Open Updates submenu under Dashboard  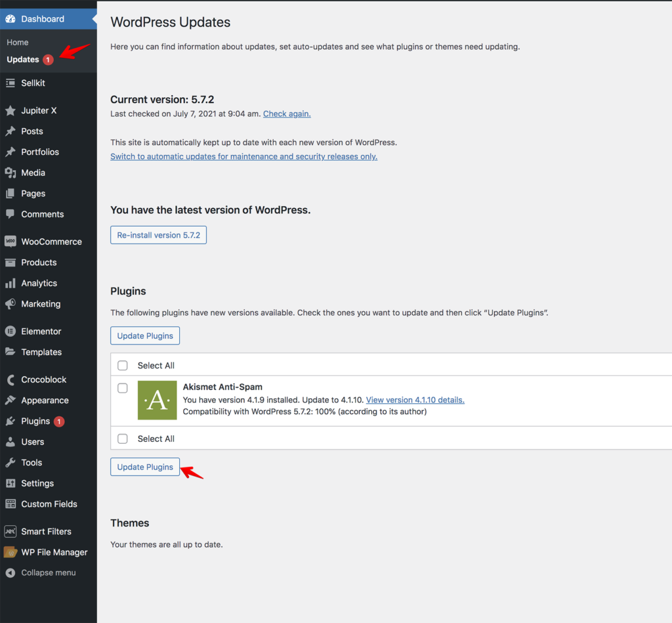pos(23,59)
